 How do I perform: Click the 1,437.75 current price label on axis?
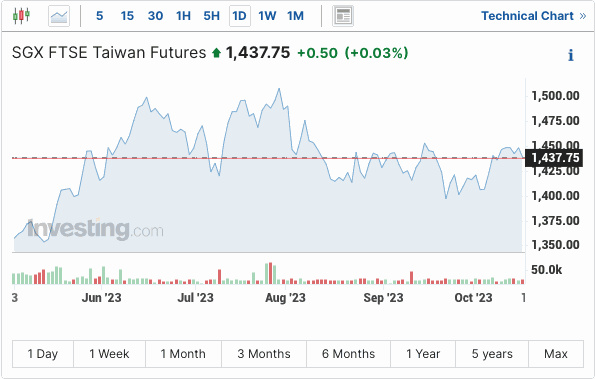coord(554,158)
